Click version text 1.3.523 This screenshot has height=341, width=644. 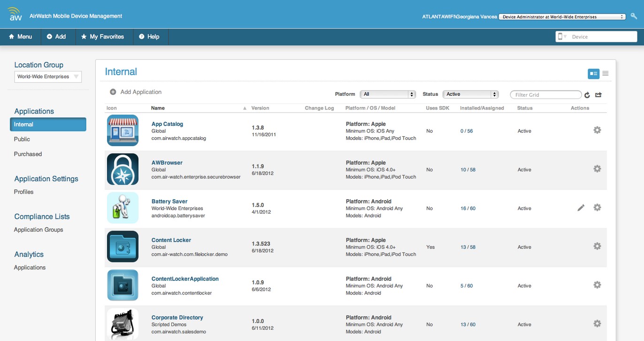coord(261,244)
